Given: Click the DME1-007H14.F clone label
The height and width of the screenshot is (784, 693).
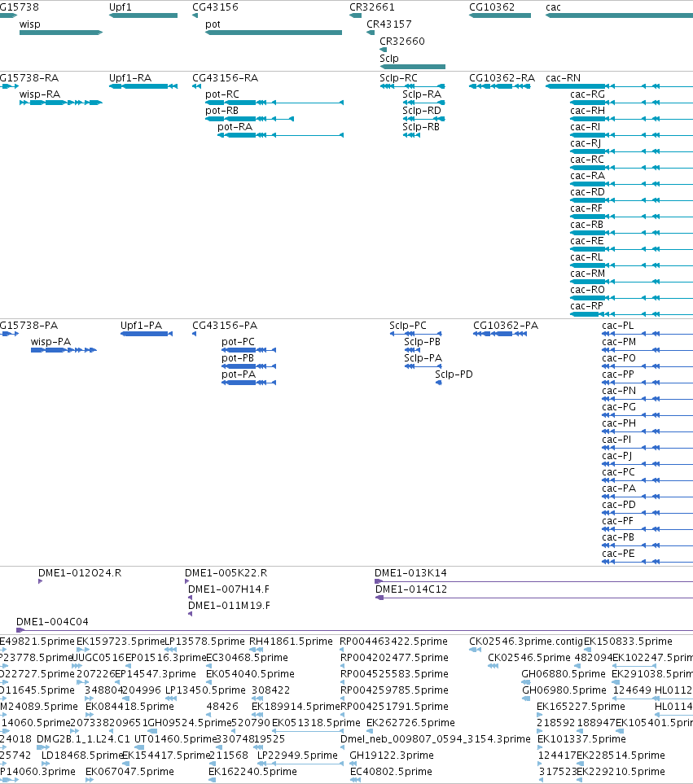Looking at the screenshot, I should [229, 589].
